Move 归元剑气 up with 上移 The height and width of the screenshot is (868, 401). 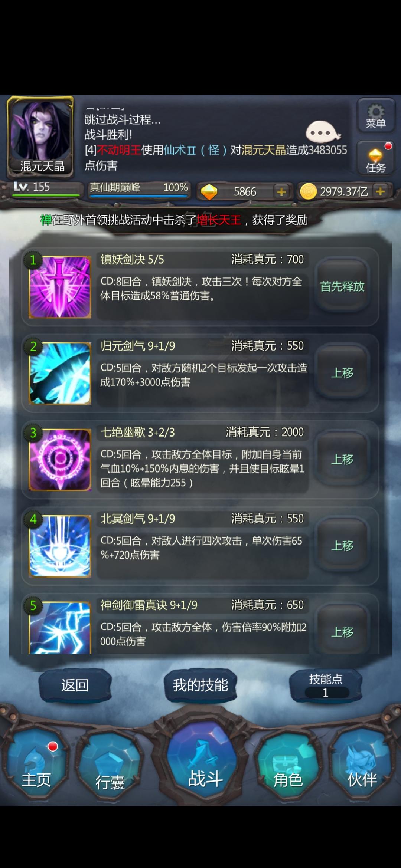342,373
